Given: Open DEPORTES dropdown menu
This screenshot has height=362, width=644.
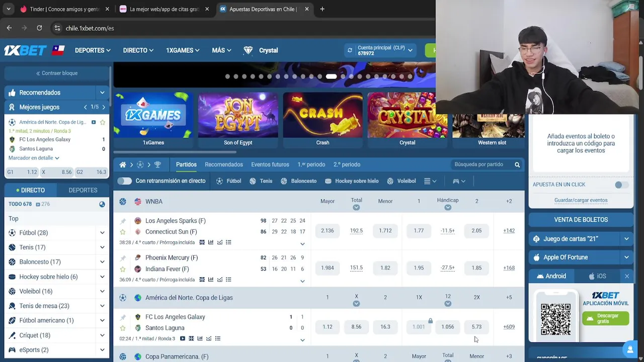Looking at the screenshot, I should tap(93, 50).
